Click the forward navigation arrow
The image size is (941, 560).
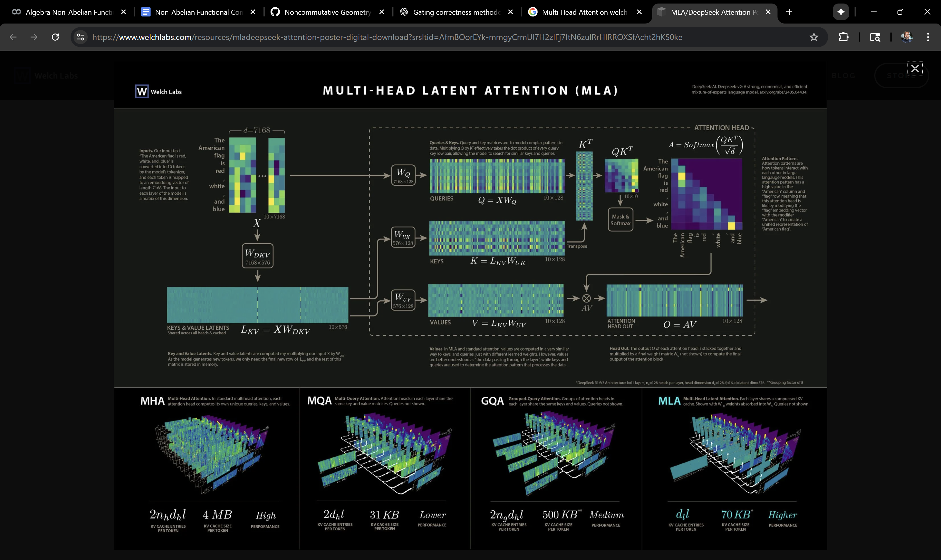pos(34,37)
